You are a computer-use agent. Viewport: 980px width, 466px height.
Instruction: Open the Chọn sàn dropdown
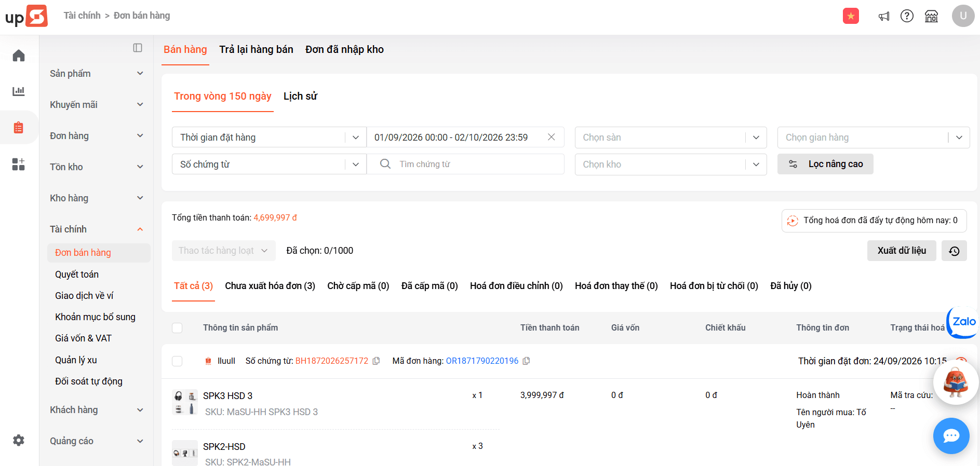tap(670, 138)
